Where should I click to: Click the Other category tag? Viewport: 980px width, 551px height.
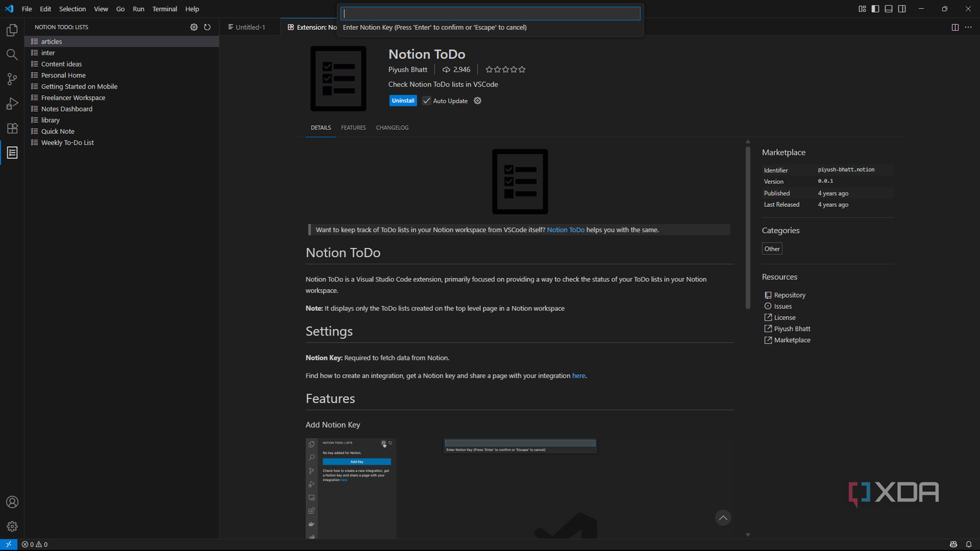point(772,249)
